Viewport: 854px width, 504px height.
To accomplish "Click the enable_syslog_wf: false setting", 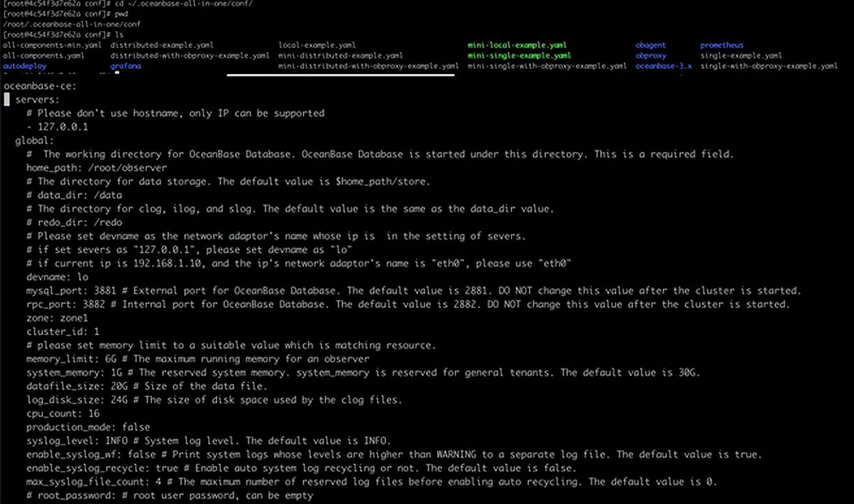I will [x=91, y=454].
